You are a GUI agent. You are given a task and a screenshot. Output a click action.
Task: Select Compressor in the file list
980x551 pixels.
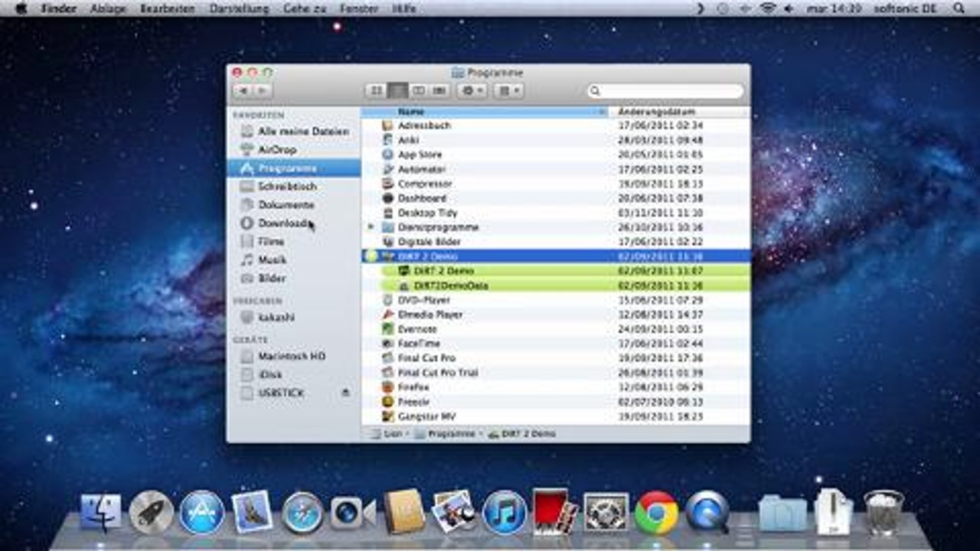pyautogui.click(x=556, y=184)
